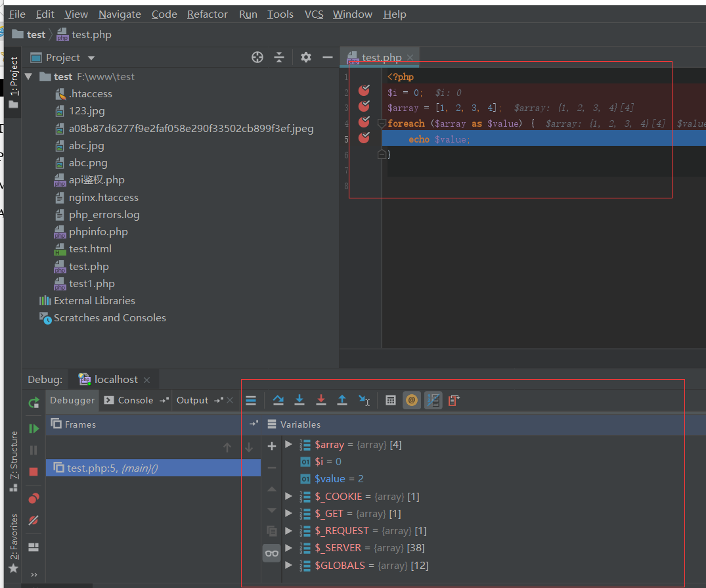Image resolution: width=706 pixels, height=588 pixels.
Task: Open the Project view dropdown
Action: click(x=91, y=58)
